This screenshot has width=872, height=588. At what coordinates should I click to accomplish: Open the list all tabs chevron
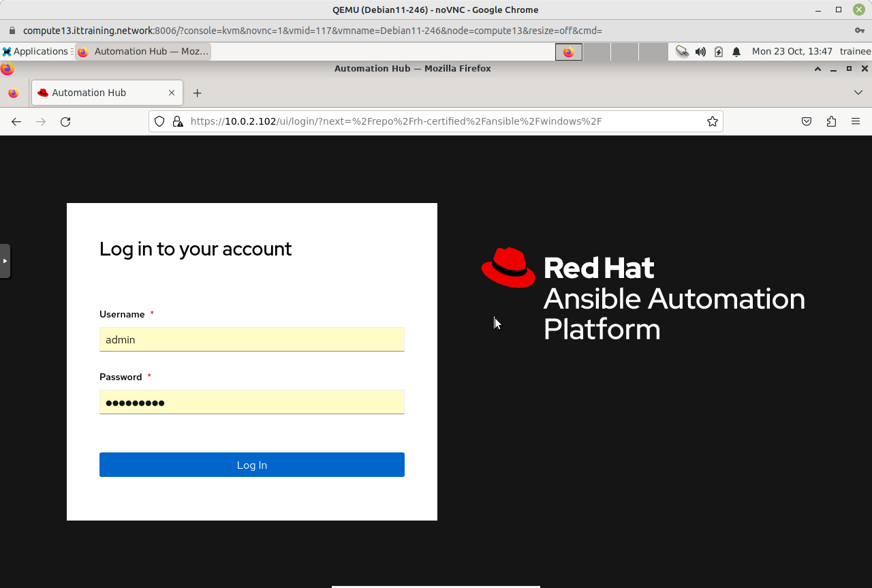pos(858,93)
